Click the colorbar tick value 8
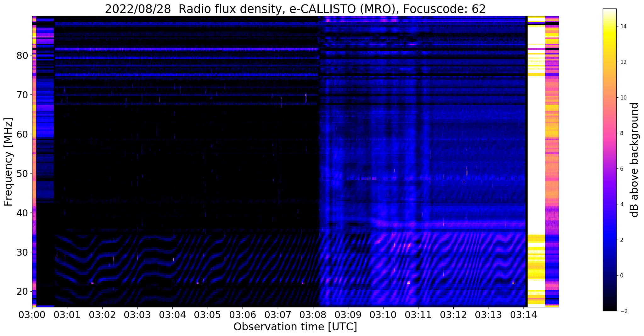 click(x=621, y=133)
